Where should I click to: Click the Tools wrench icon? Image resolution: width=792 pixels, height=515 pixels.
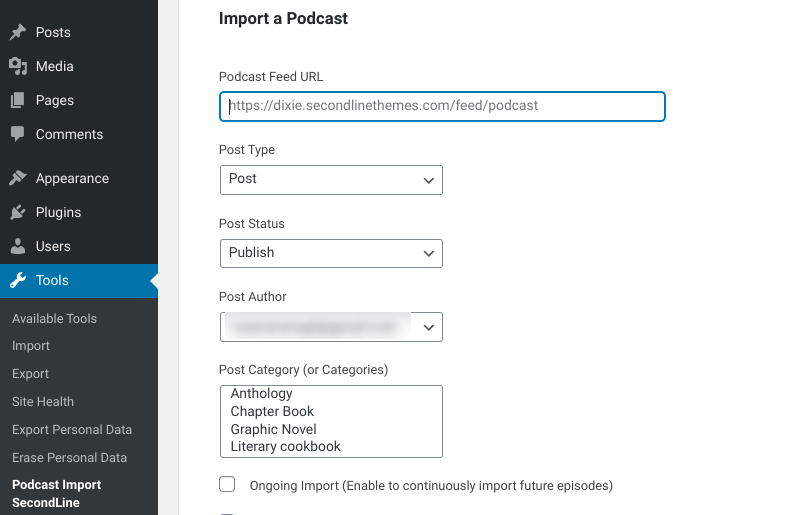tap(17, 280)
